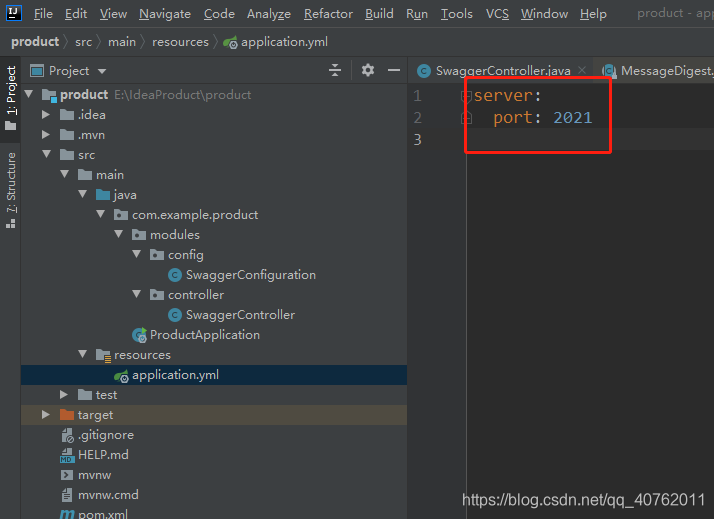Viewport: 714px width, 519px height.
Task: Click the Collapse All icon in Project panel
Action: [x=335, y=71]
